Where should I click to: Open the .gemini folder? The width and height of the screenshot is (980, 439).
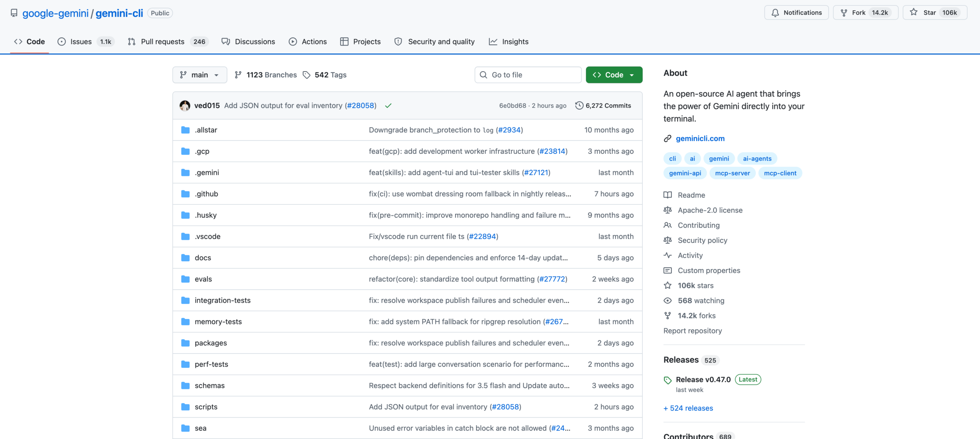207,173
